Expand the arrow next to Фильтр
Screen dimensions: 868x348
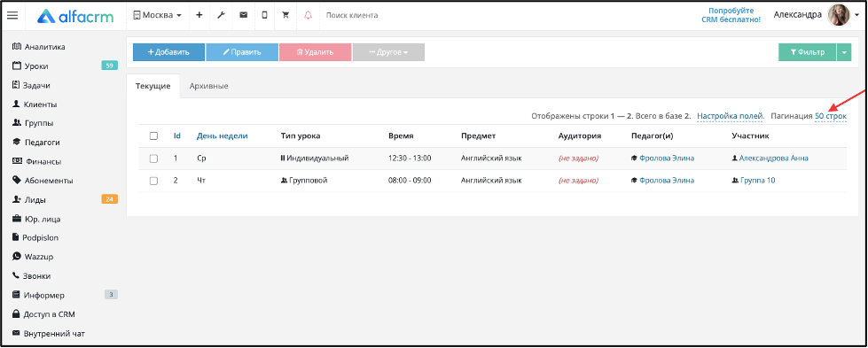coord(844,52)
